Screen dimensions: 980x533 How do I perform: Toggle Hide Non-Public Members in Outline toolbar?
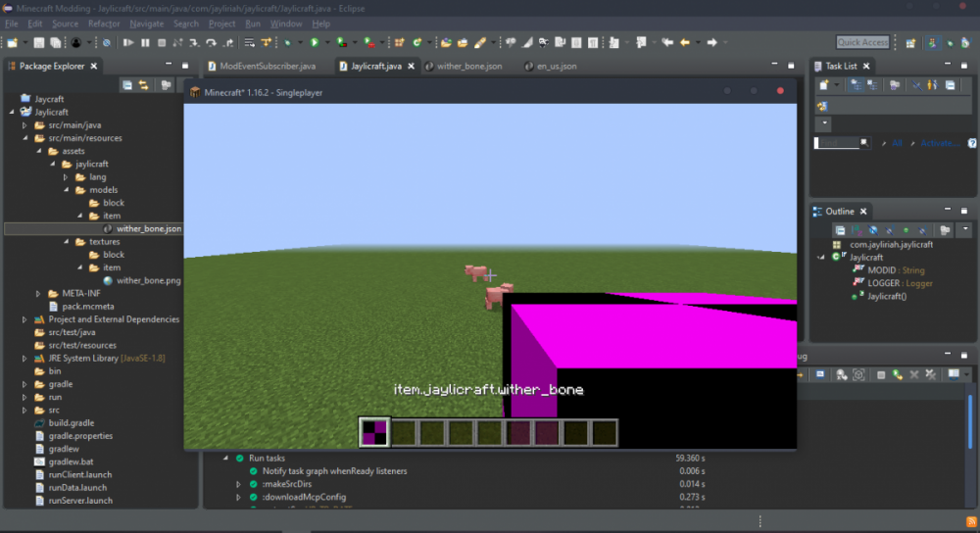(x=906, y=230)
